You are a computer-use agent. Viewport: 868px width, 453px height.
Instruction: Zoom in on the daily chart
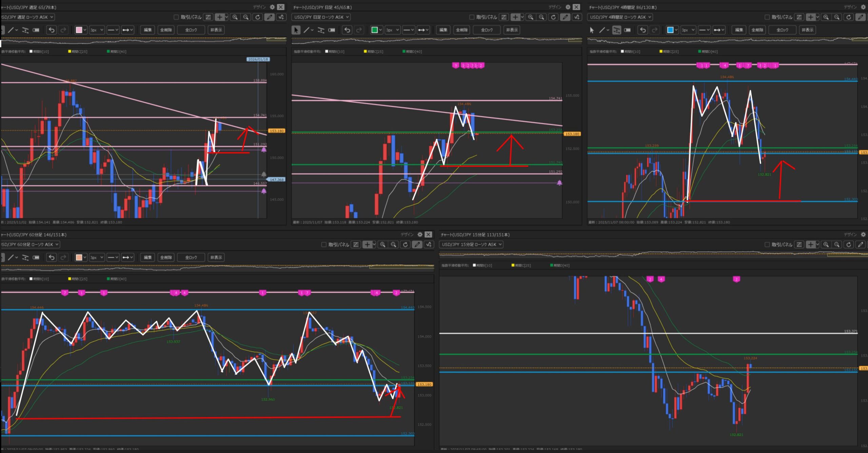pos(531,17)
